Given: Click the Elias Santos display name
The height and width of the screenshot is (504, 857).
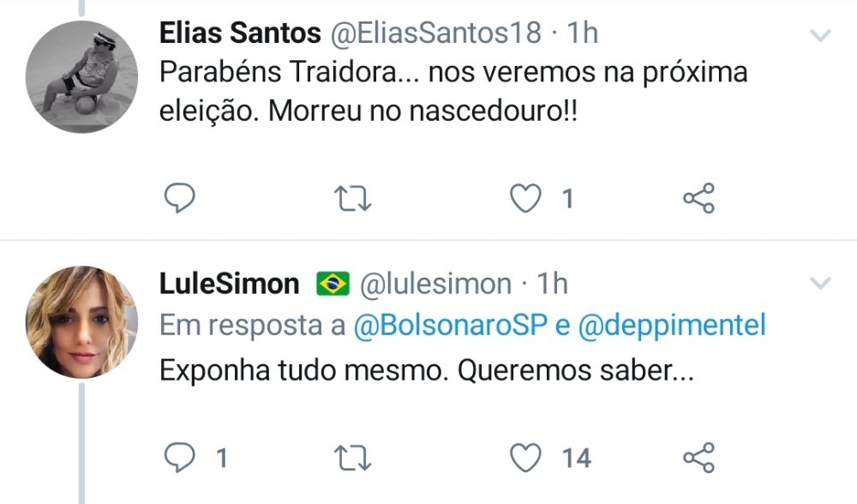Looking at the screenshot, I should 240,33.
